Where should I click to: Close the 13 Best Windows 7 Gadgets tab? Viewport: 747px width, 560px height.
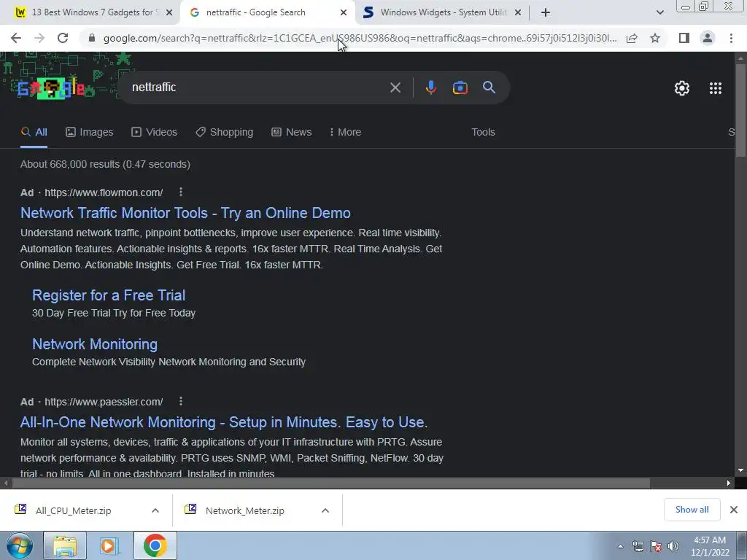point(169,13)
